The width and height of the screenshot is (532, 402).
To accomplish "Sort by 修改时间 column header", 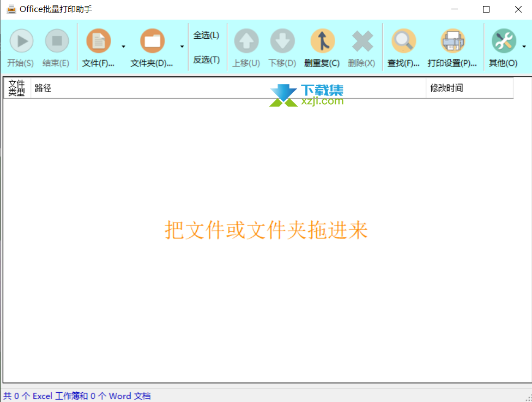I will [x=469, y=88].
